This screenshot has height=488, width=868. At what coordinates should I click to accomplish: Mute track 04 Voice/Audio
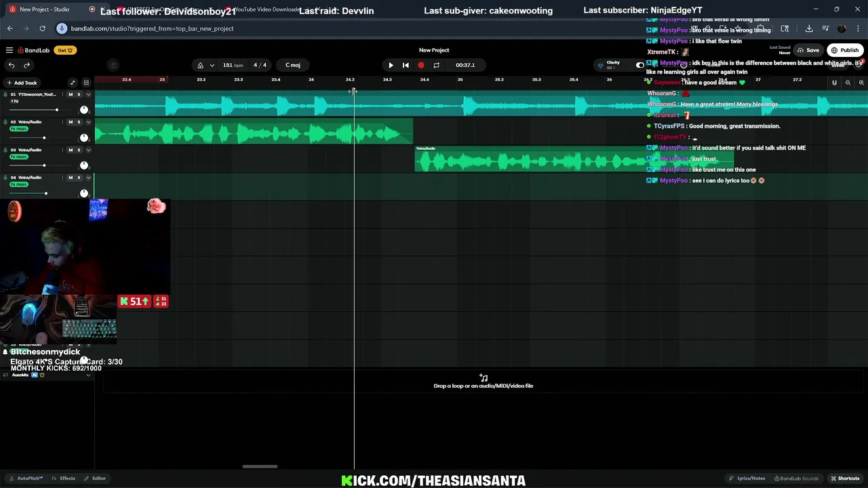click(71, 178)
